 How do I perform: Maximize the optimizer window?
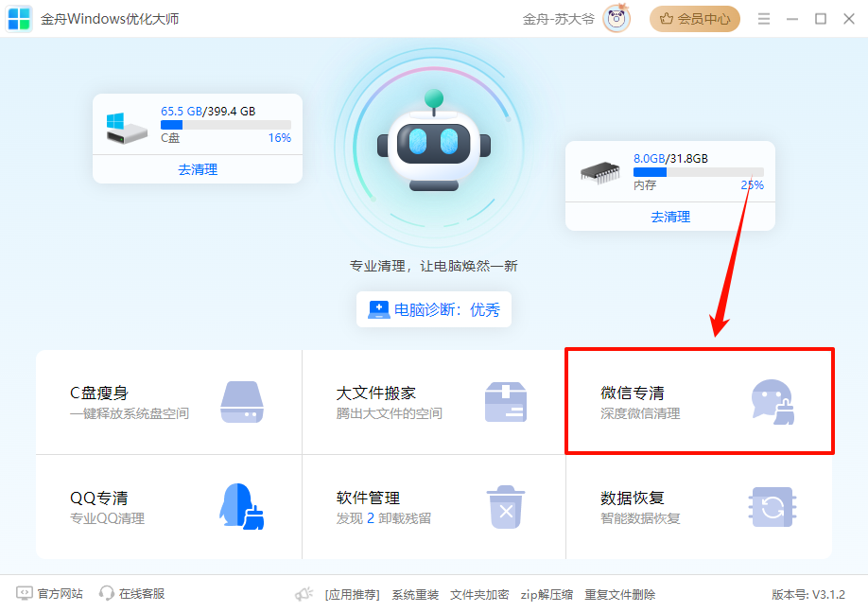821,19
